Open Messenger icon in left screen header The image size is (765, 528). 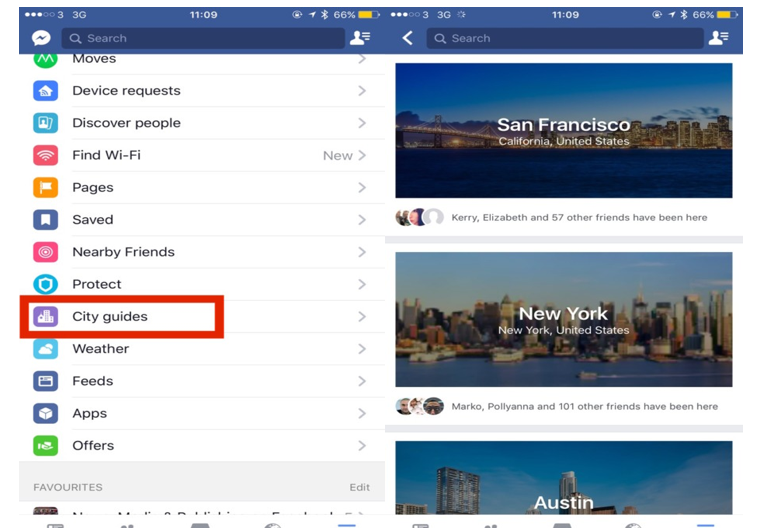[x=41, y=38]
